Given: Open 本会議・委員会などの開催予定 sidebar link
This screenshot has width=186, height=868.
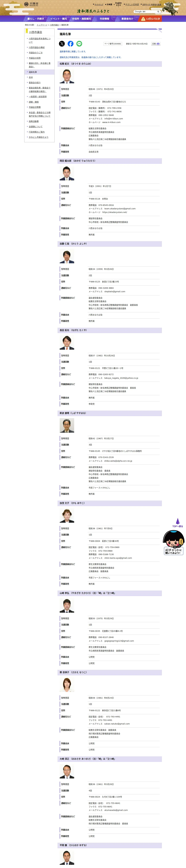Looking at the screenshot, I should click(40, 114).
